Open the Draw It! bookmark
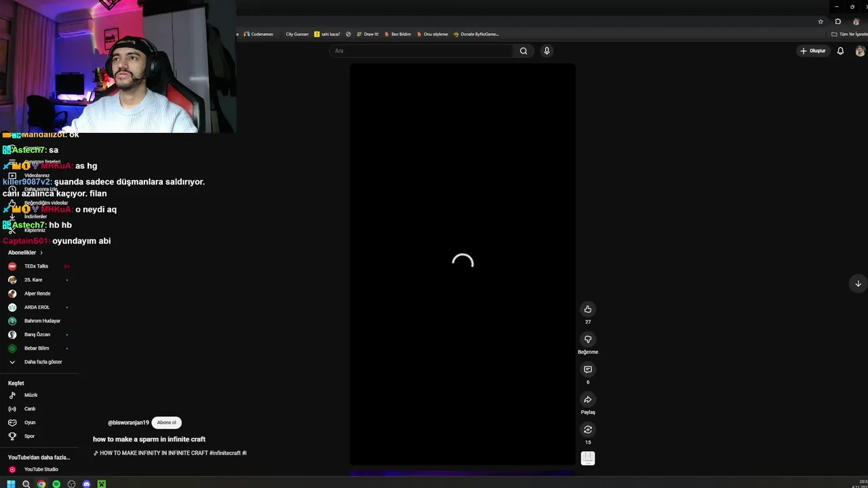 click(368, 34)
